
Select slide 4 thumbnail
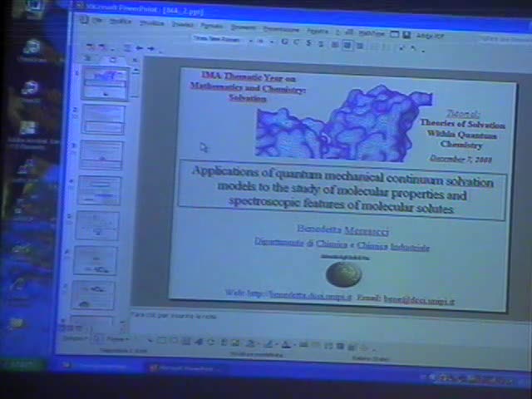[x=99, y=190]
